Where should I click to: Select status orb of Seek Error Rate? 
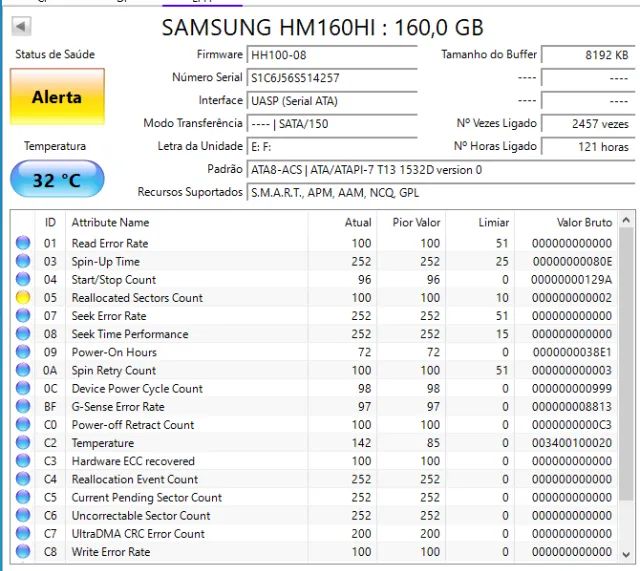click(23, 315)
